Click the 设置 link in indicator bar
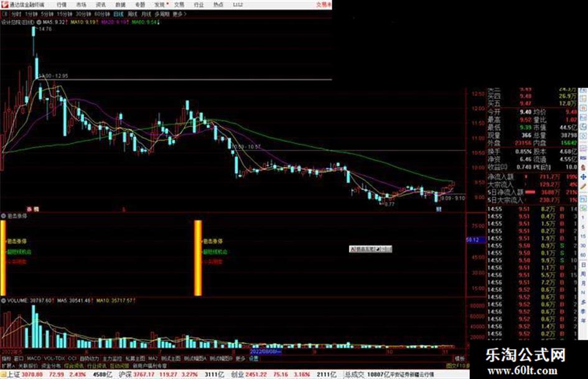 point(253,358)
